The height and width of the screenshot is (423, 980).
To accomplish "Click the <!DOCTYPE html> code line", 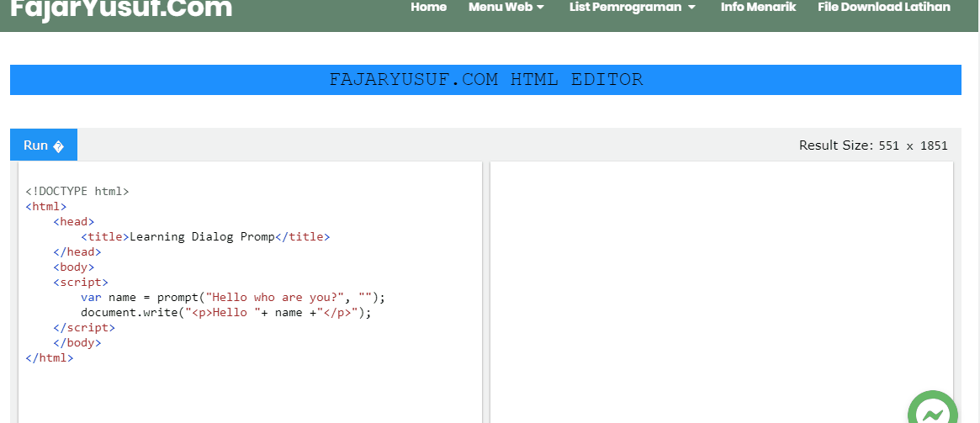I will click(77, 191).
